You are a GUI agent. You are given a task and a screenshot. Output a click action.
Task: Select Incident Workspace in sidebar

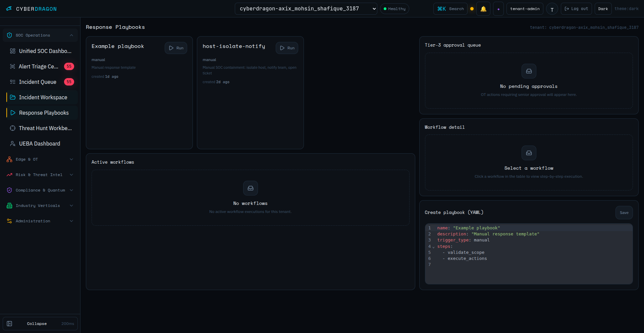point(42,97)
